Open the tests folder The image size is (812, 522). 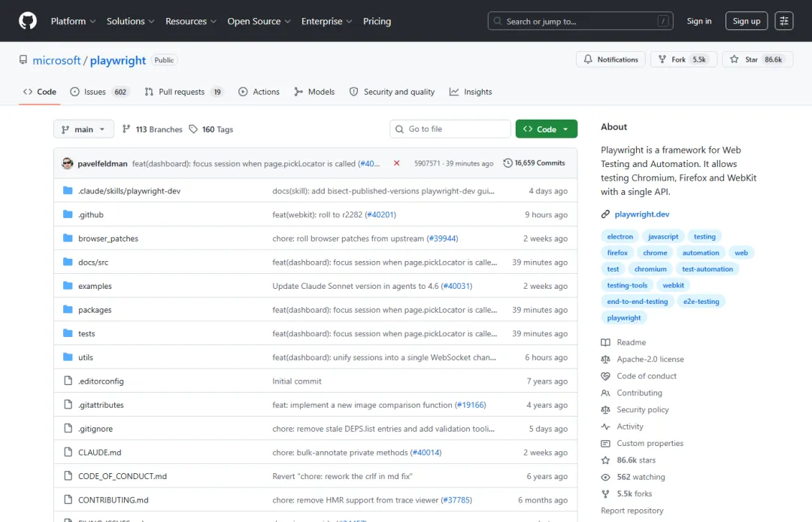pos(86,334)
